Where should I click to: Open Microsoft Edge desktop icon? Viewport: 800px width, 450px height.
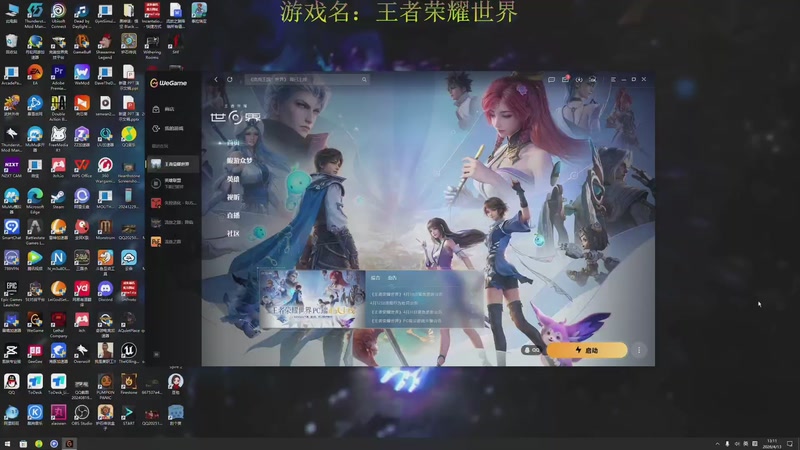click(x=35, y=200)
